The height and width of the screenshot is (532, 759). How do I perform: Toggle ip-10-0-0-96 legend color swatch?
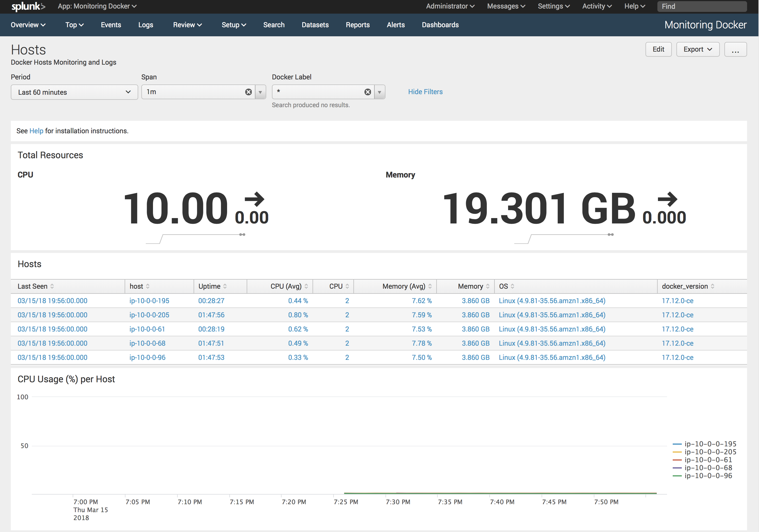(677, 476)
